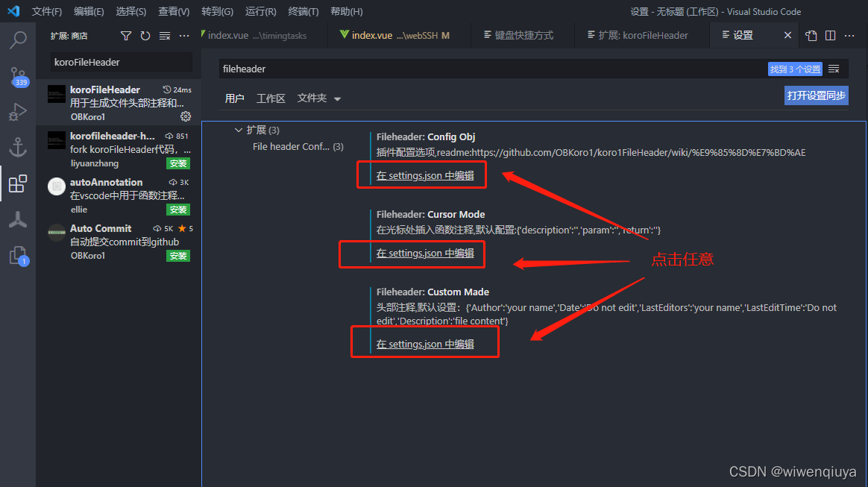Open the editor more actions ellipsis menu
Viewport: 868px width, 487px height.
(x=849, y=35)
